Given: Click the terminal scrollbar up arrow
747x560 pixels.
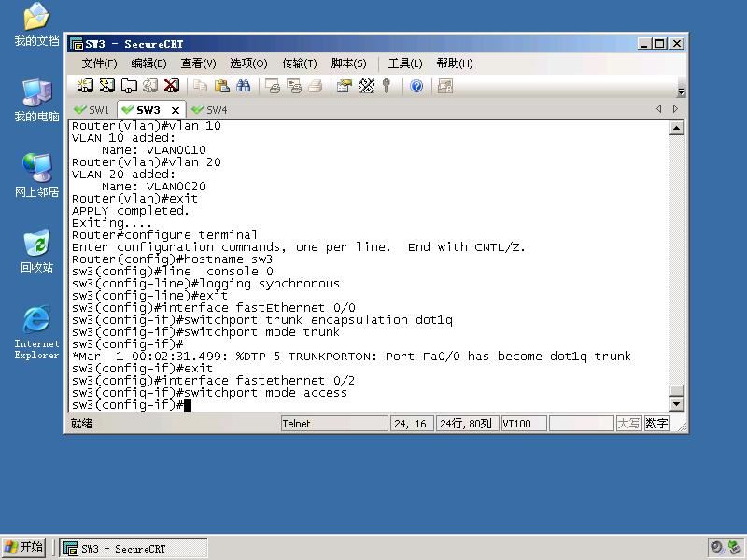Looking at the screenshot, I should (x=677, y=128).
